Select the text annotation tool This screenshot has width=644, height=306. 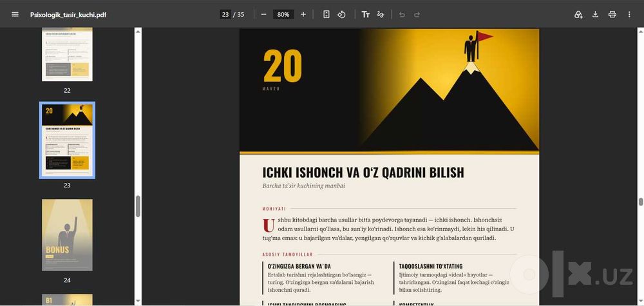click(x=366, y=14)
